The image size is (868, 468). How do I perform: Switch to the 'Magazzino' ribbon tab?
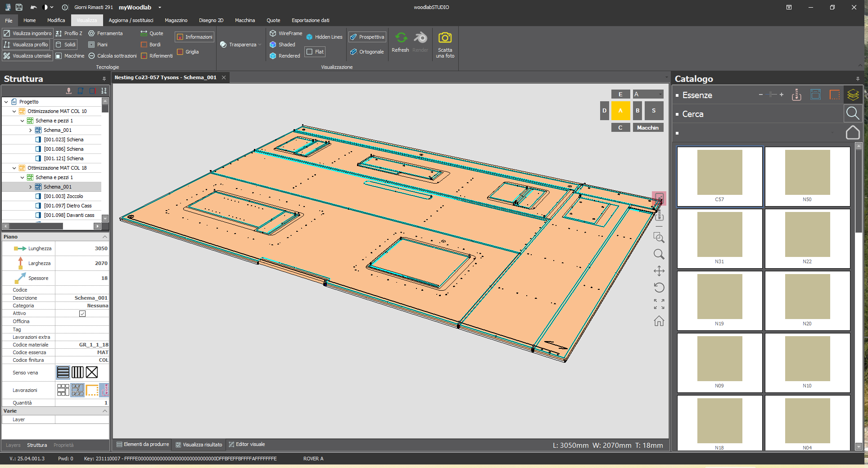(x=176, y=20)
